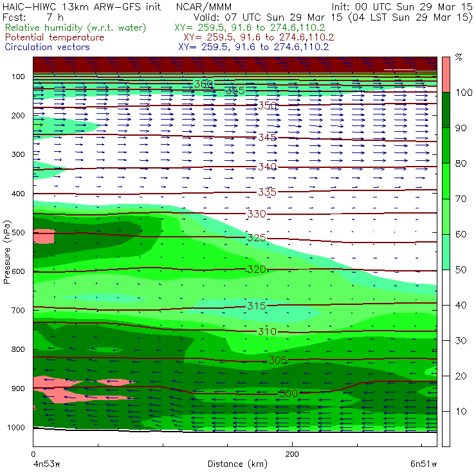Click the pink saturated patch near 500 hPa
This screenshot has width=476, height=476.
[x=44, y=237]
